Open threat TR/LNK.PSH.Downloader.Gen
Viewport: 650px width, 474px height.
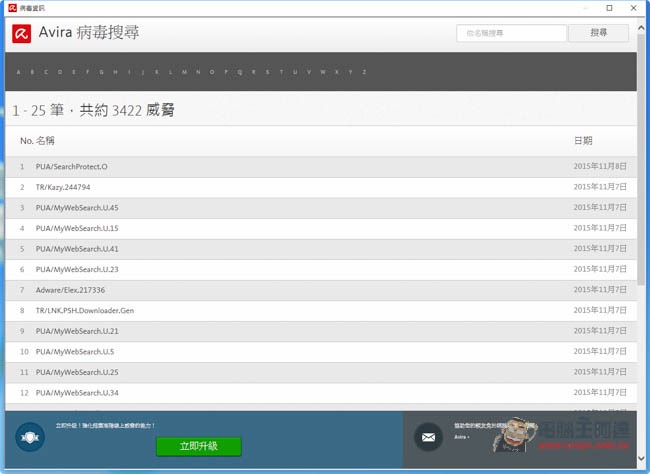85,311
